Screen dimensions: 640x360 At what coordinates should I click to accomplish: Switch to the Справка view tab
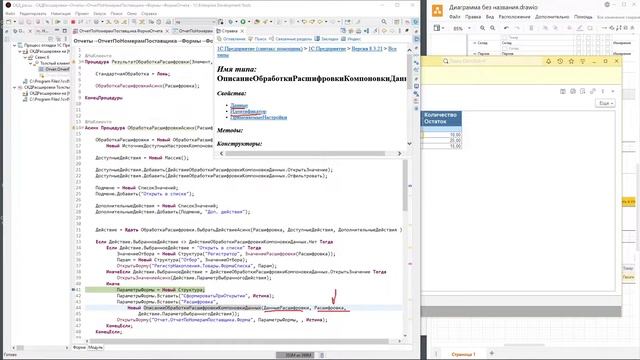pos(230,31)
